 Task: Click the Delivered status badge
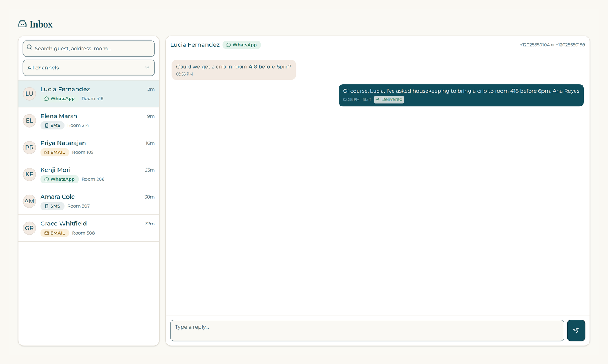click(389, 99)
